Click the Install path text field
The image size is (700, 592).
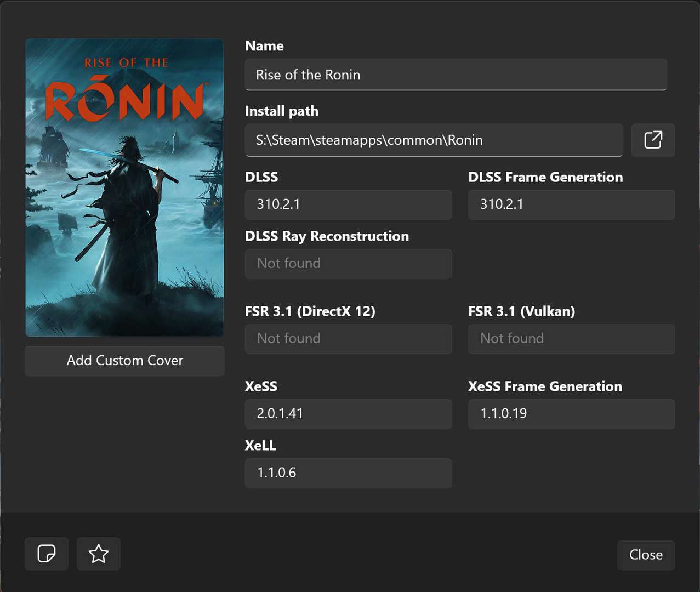point(434,140)
